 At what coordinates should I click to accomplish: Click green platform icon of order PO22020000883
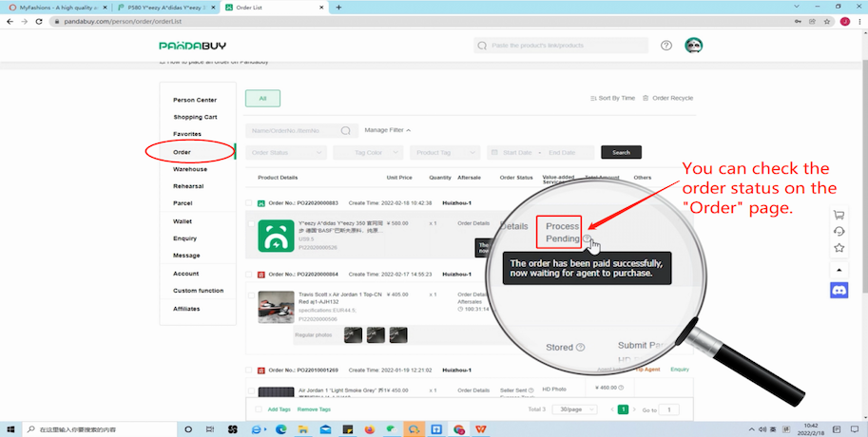click(x=261, y=203)
